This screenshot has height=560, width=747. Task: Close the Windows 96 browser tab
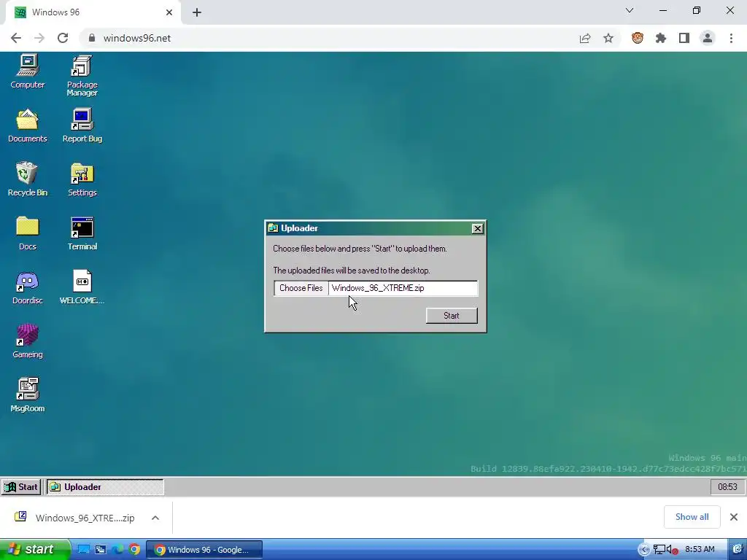pos(169,12)
